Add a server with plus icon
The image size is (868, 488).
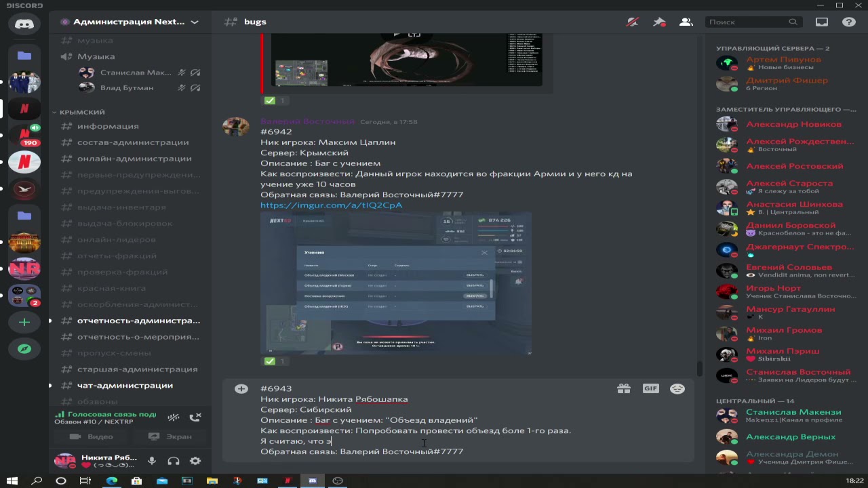click(x=24, y=323)
